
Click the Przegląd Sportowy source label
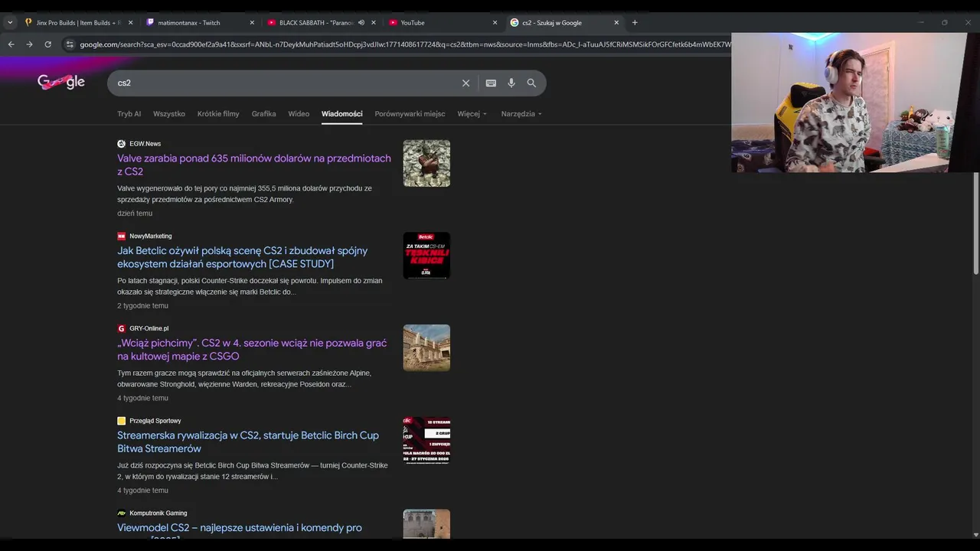coord(155,421)
